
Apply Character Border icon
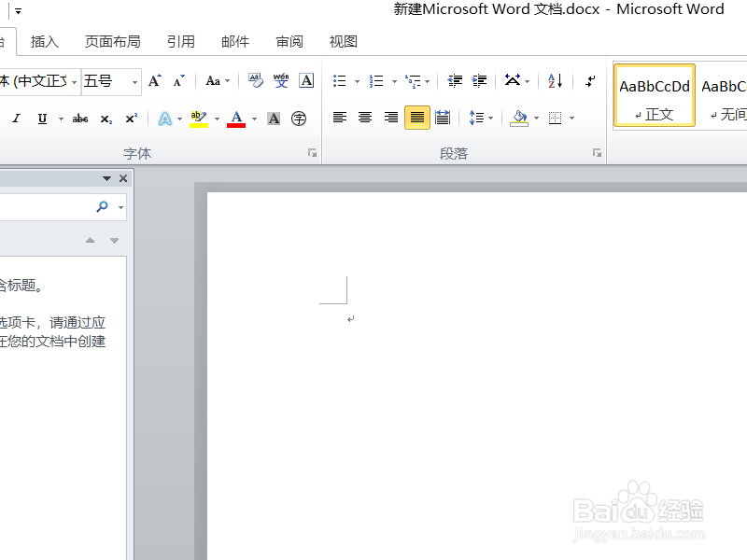click(x=306, y=80)
